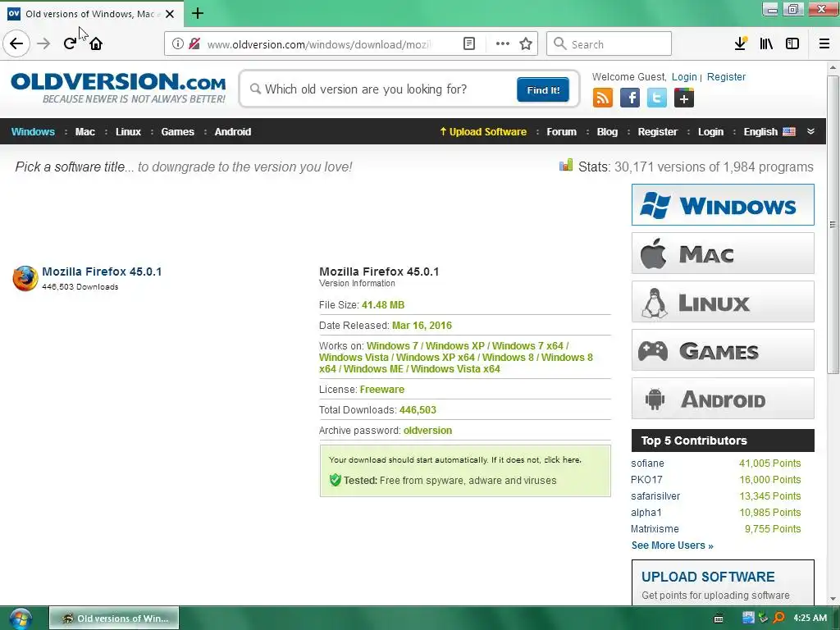Viewport: 840px width, 630px height.
Task: Open See More Users link
Action: pyautogui.click(x=673, y=546)
